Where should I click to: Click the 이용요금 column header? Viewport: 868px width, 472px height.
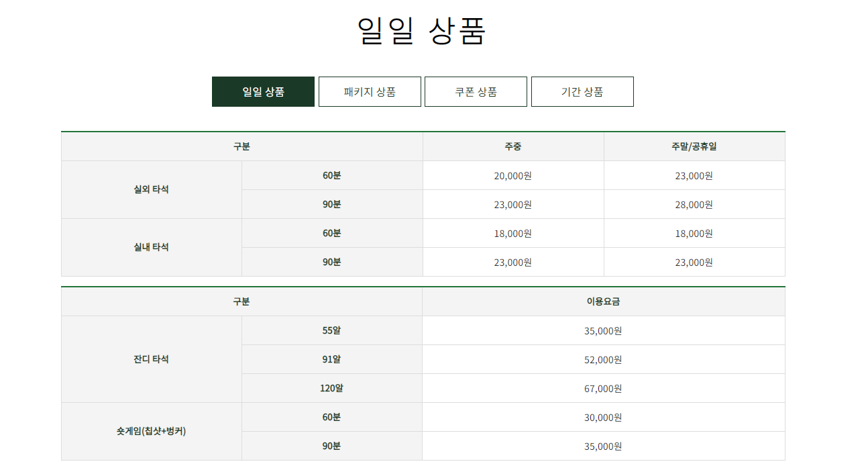[604, 302]
